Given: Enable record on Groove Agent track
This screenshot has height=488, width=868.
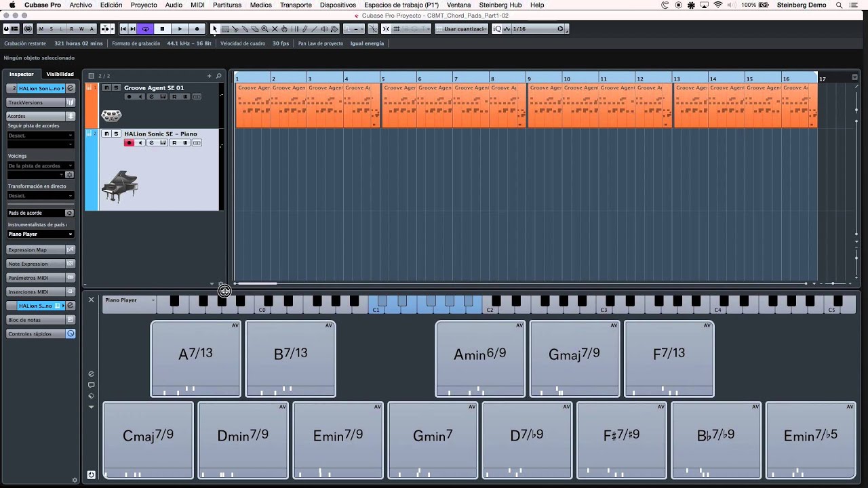Looking at the screenshot, I should [x=129, y=96].
